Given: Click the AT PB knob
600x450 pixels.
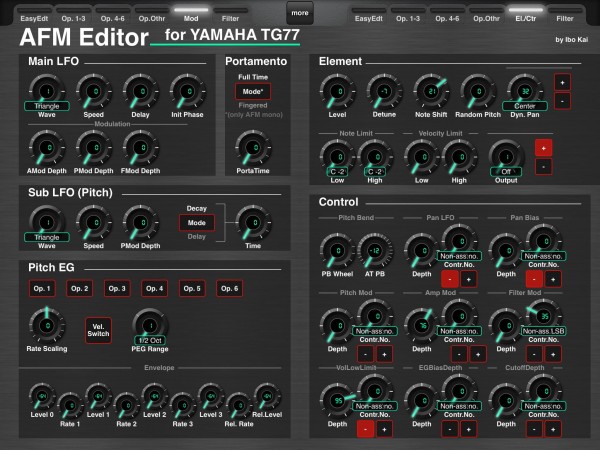Looking at the screenshot, I should 375,251.
